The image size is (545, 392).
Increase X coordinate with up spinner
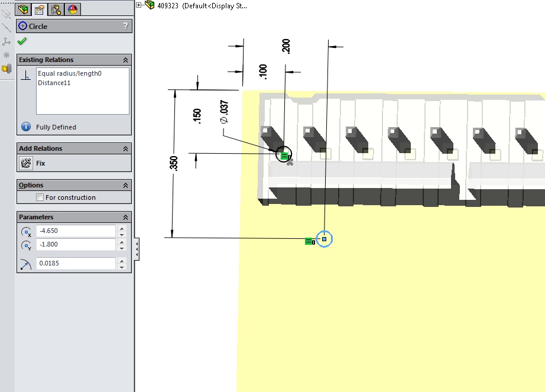tap(122, 228)
